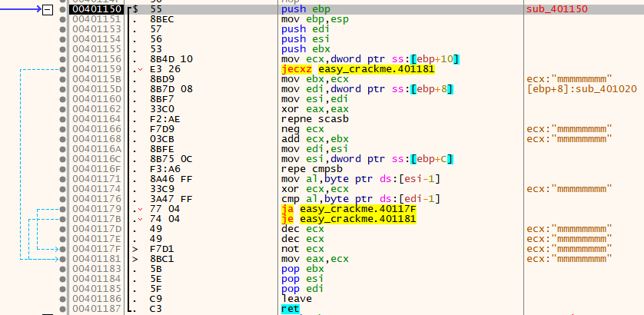The width and height of the screenshot is (644, 315).
Task: Select address 00401164
Action: (x=97, y=119)
